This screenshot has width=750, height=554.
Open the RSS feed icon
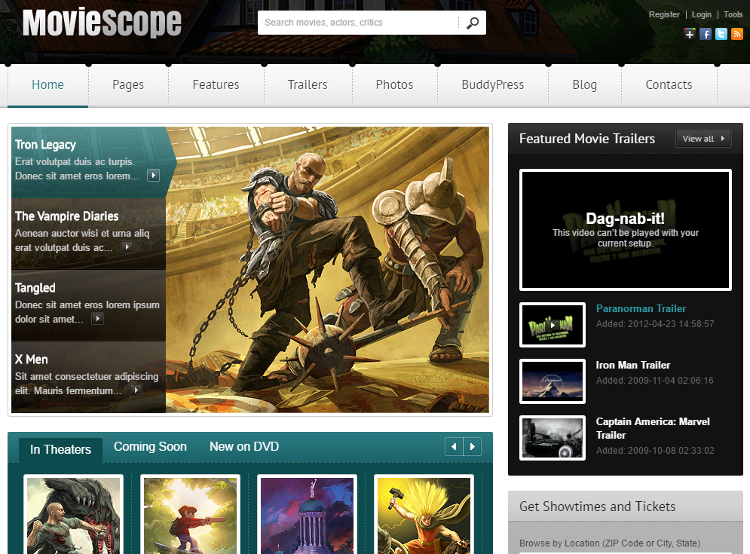click(737, 34)
